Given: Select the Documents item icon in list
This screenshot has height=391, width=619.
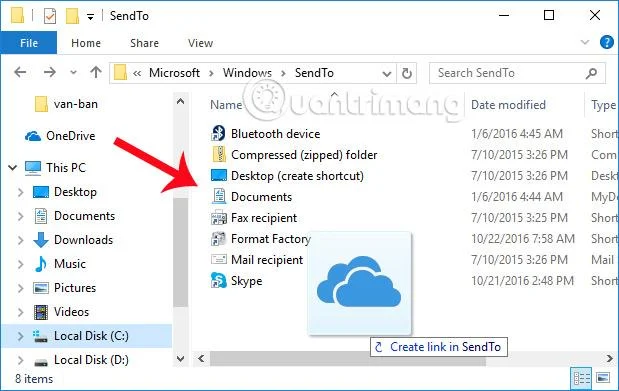Looking at the screenshot, I should tap(219, 196).
